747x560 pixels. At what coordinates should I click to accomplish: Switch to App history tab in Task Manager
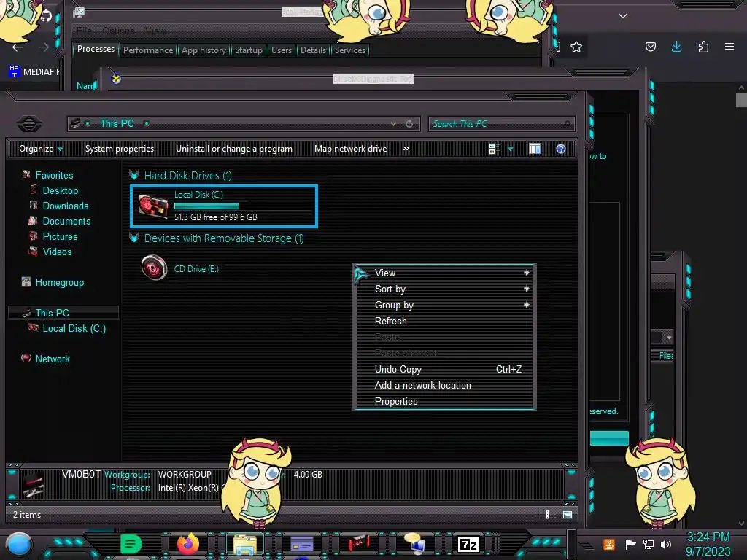click(x=204, y=50)
